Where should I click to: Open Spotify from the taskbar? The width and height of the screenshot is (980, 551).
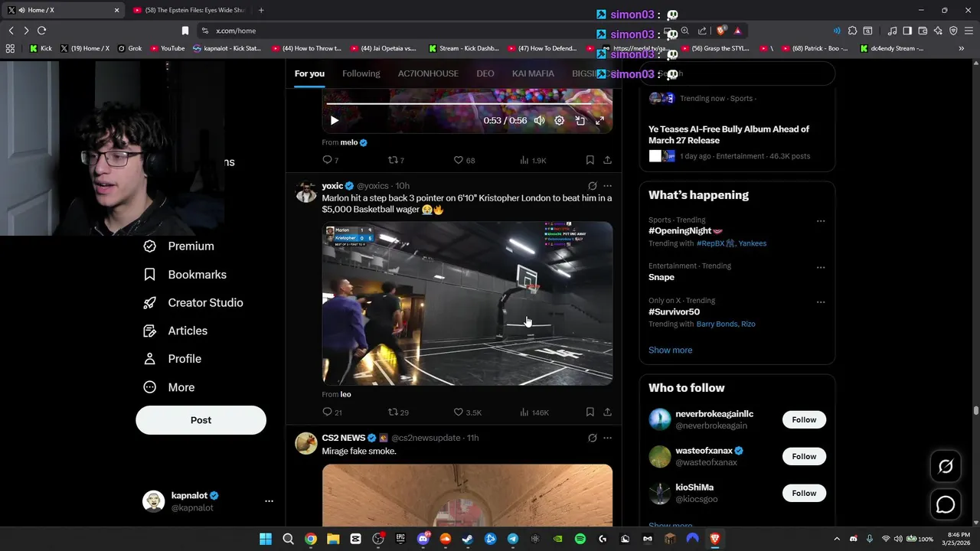(580, 539)
